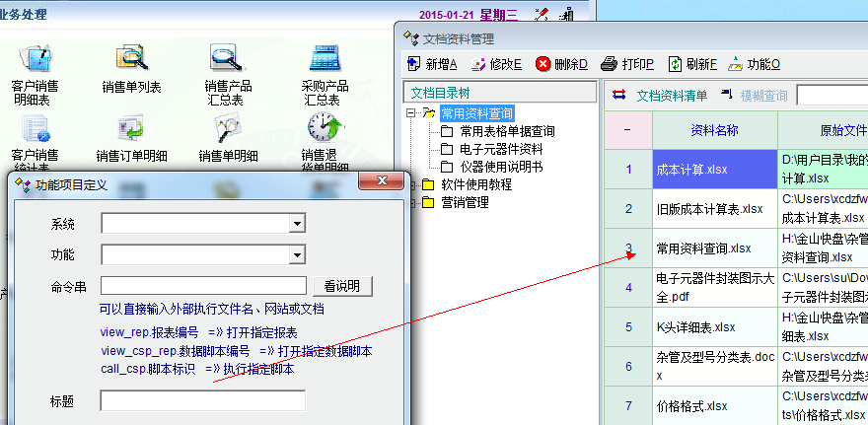
Task: Click the 打印P printer button
Action: [x=626, y=64]
